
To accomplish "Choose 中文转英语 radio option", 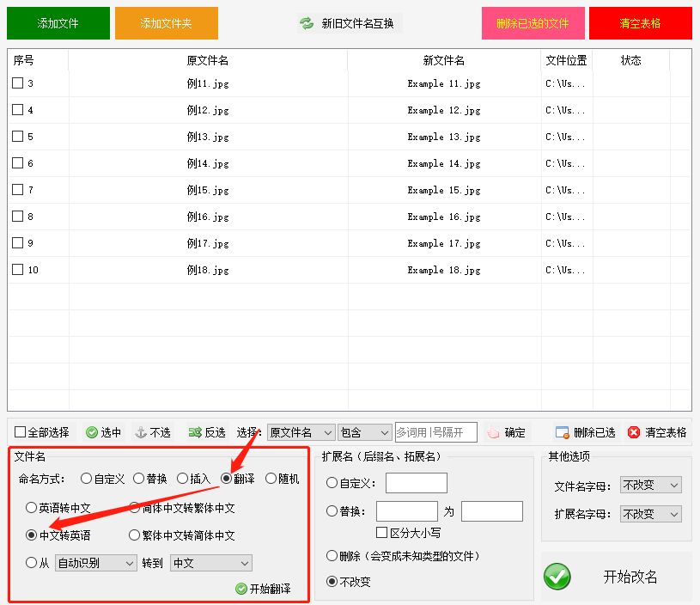I will (x=31, y=535).
